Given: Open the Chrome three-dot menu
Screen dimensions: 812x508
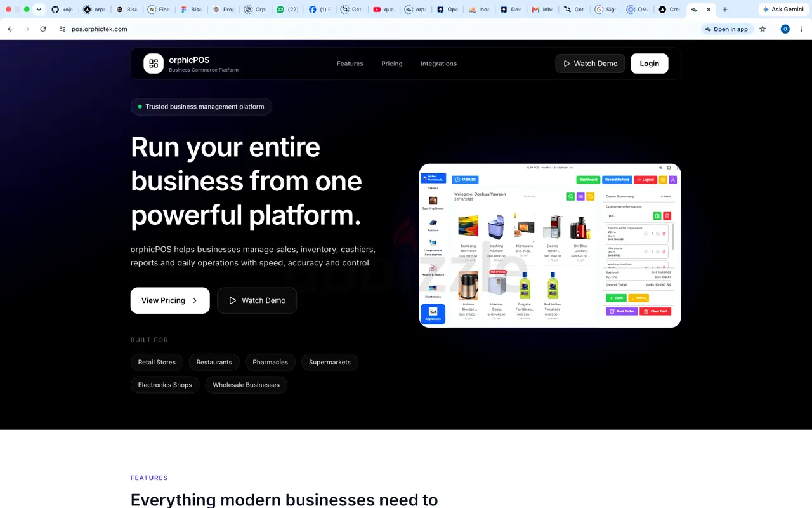Looking at the screenshot, I should pyautogui.click(x=802, y=29).
